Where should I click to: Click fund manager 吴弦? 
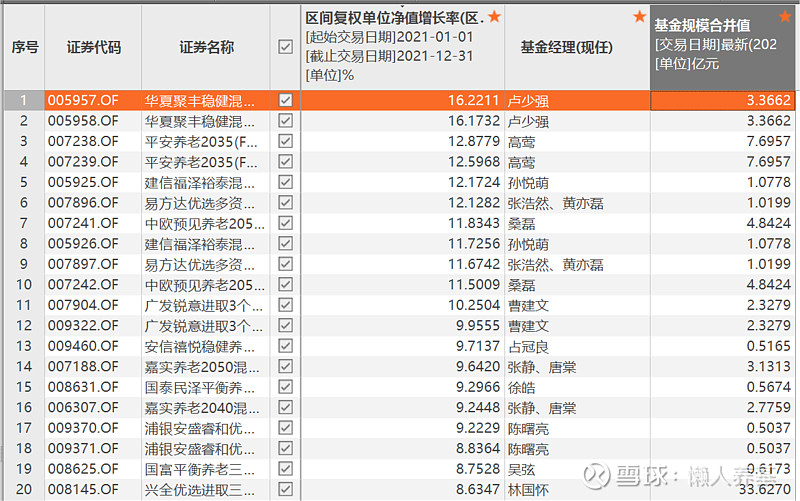pos(521,469)
